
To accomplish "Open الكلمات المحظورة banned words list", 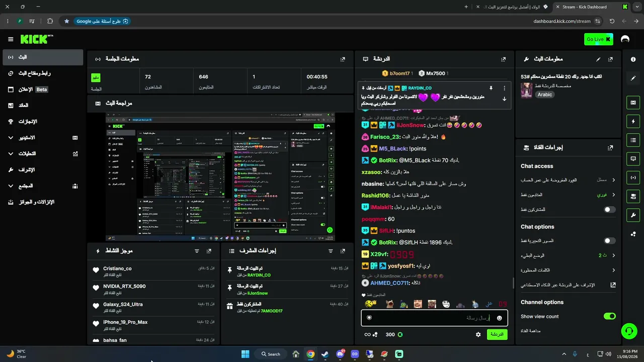I will [568, 270].
